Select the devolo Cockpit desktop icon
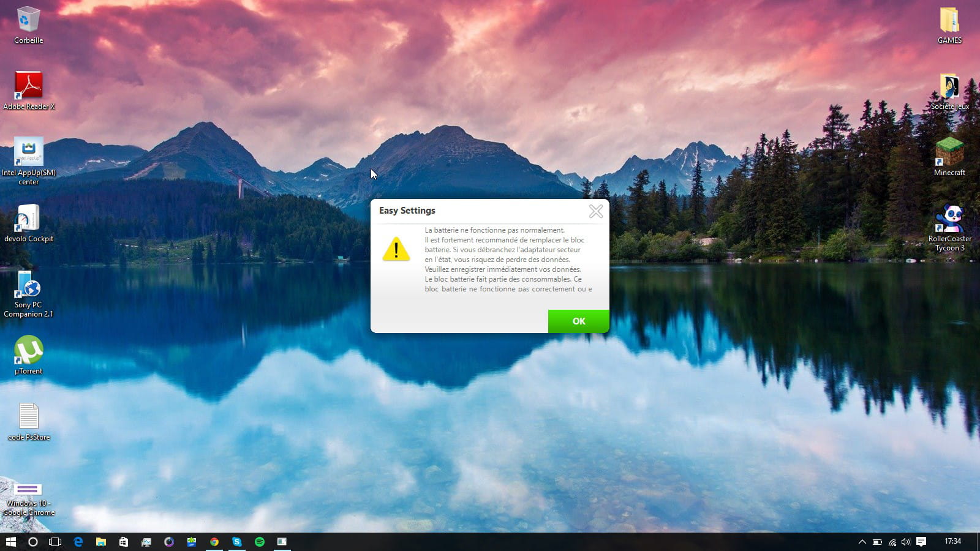Viewport: 980px width, 551px height. (x=29, y=223)
